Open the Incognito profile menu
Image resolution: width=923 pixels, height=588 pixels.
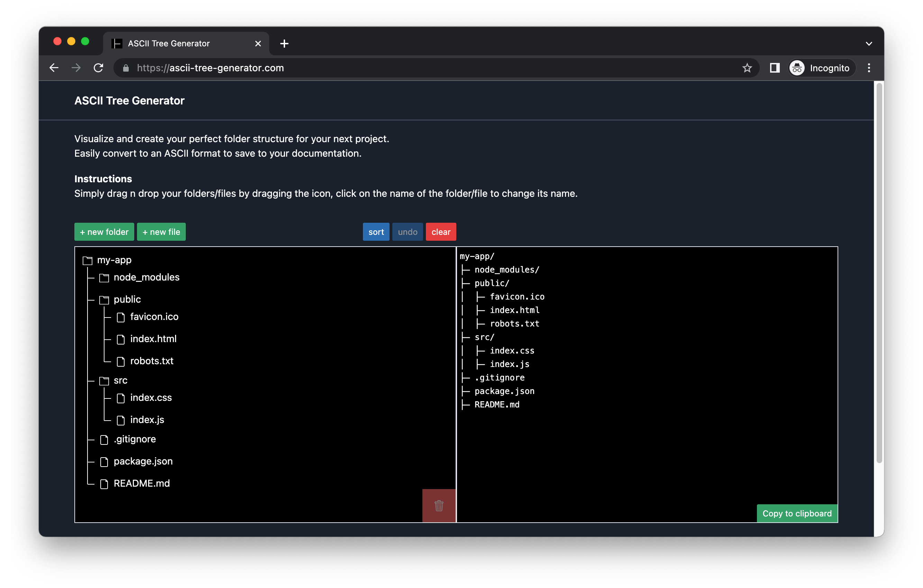(x=821, y=68)
